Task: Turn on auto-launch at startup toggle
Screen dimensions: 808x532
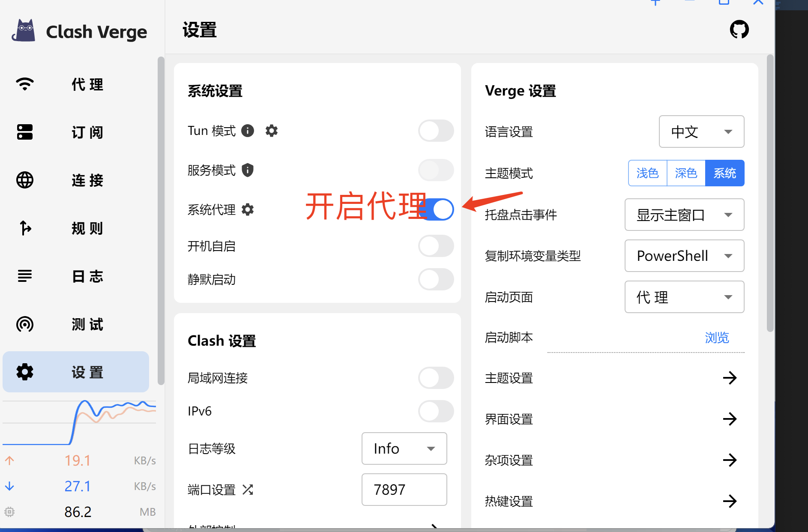Action: [x=436, y=246]
